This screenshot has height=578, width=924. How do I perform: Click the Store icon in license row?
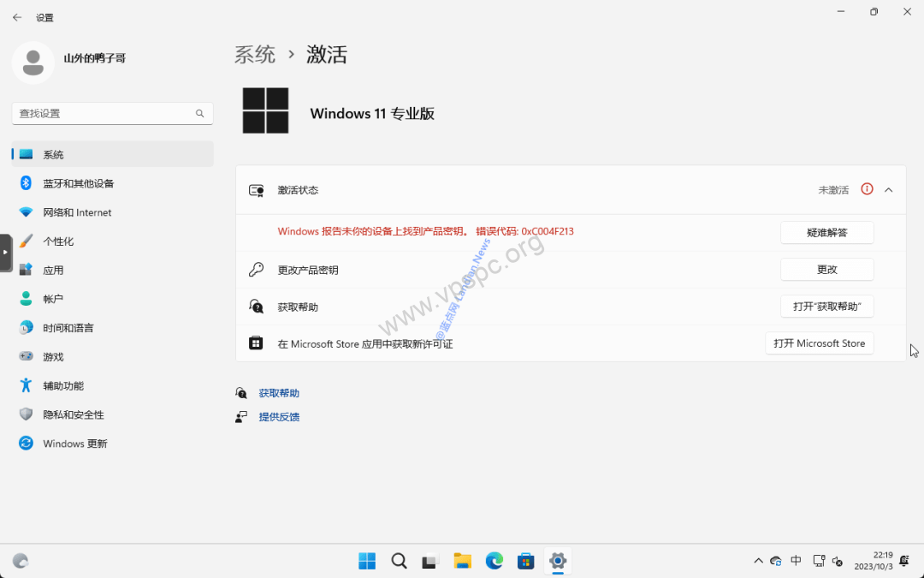(x=256, y=343)
